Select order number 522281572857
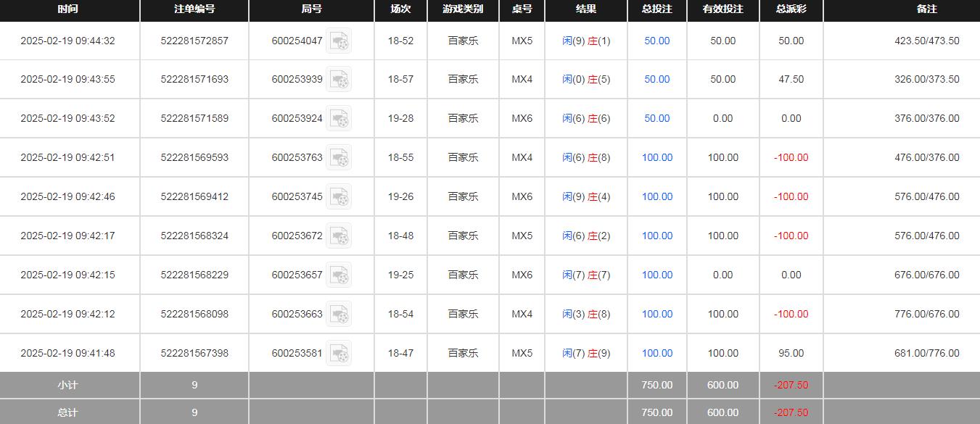The width and height of the screenshot is (980, 424). click(x=194, y=41)
